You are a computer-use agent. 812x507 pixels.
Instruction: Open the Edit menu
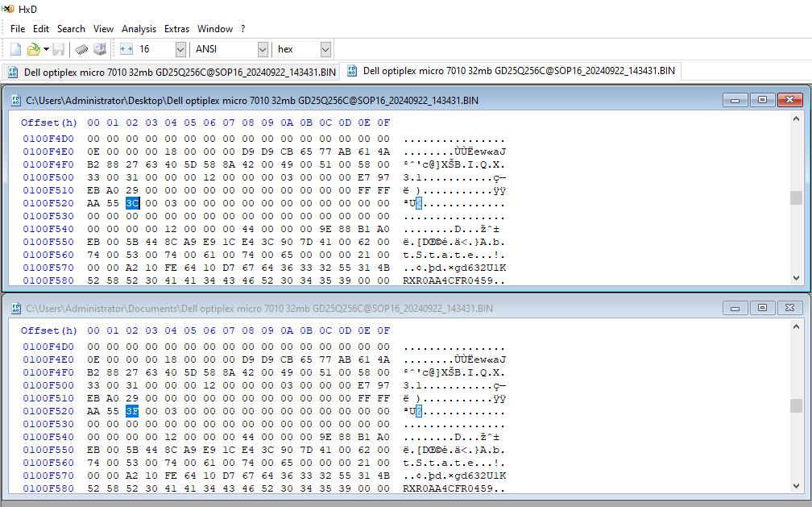(41, 29)
